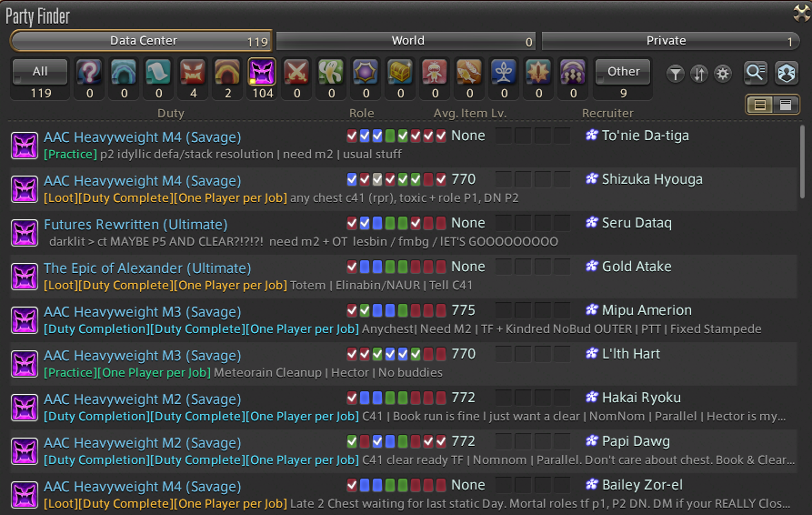Screen dimensions: 812x515
Task: Click the Avg. Item Lv. column header
Action: coord(470,113)
